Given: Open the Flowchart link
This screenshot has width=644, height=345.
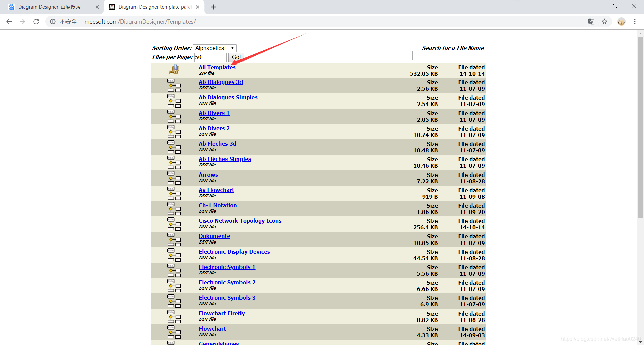Looking at the screenshot, I should (x=212, y=329).
